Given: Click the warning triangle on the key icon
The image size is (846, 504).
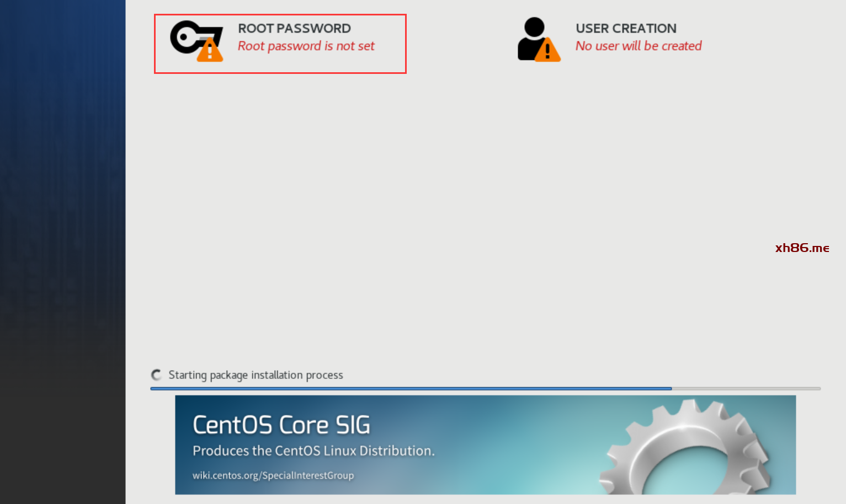Looking at the screenshot, I should [210, 51].
